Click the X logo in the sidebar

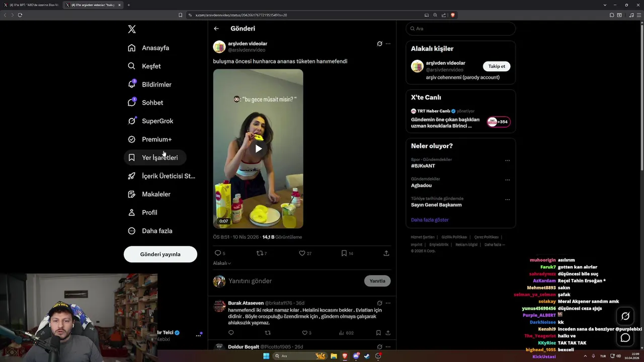coord(132,29)
